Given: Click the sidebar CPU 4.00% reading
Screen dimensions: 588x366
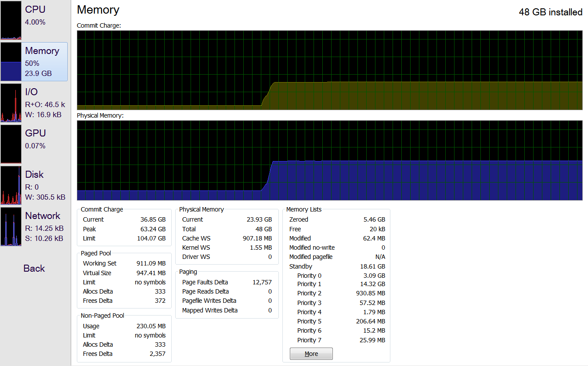Looking at the screenshot, I should click(x=35, y=22).
